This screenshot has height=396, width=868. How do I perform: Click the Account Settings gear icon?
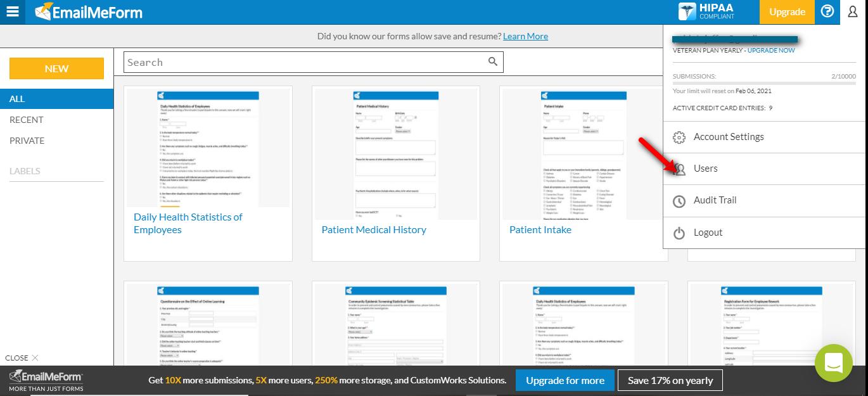click(679, 137)
